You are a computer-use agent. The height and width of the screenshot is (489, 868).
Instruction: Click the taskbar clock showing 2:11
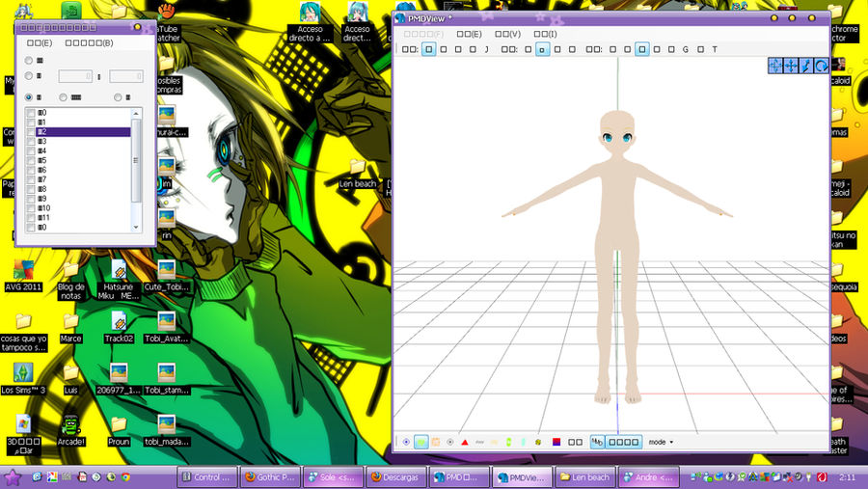[847, 476]
